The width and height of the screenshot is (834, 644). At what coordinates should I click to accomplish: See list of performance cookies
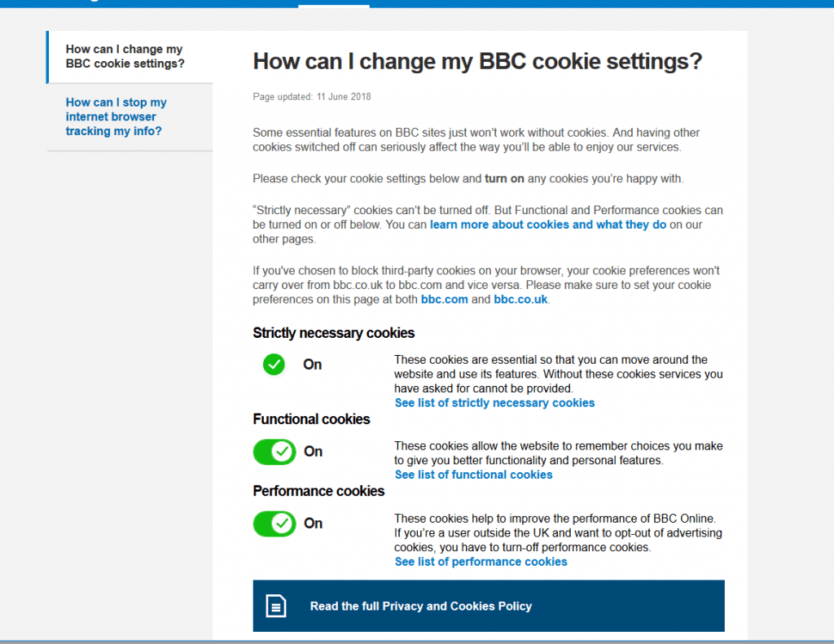point(481,562)
